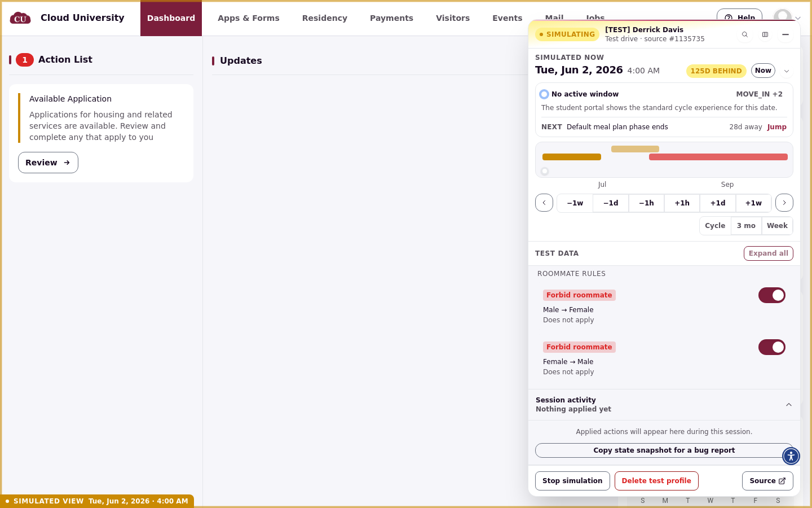Toggle Forbid roommate Female → Male rule
This screenshot has width=812, height=508.
772,347
